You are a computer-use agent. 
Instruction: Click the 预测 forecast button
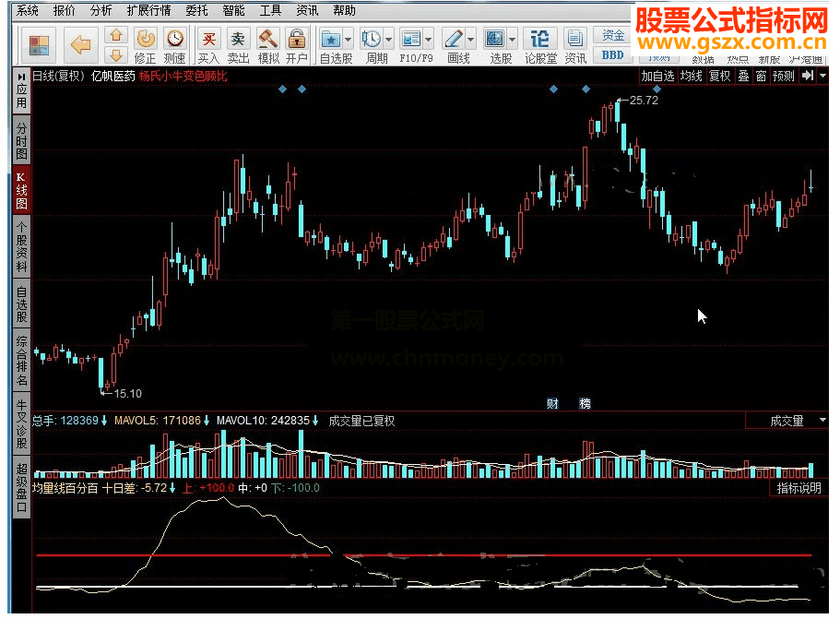click(783, 76)
